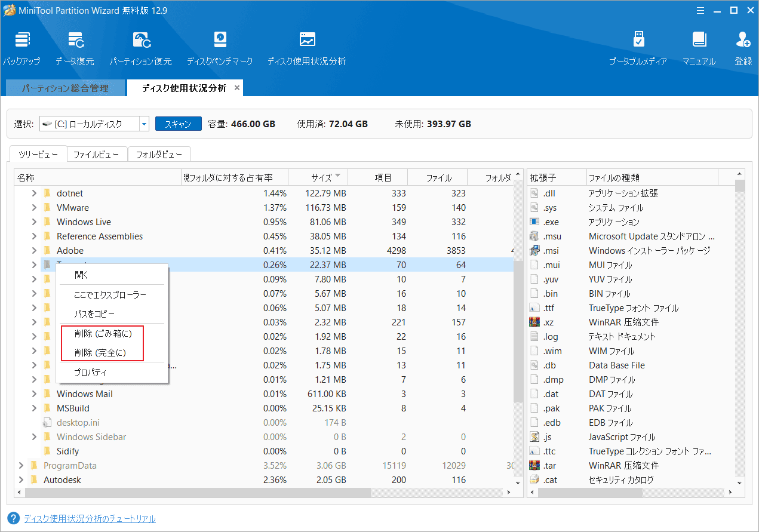Start ディスクベンチマーク disk benchmark
The image size is (759, 532).
tap(220, 48)
